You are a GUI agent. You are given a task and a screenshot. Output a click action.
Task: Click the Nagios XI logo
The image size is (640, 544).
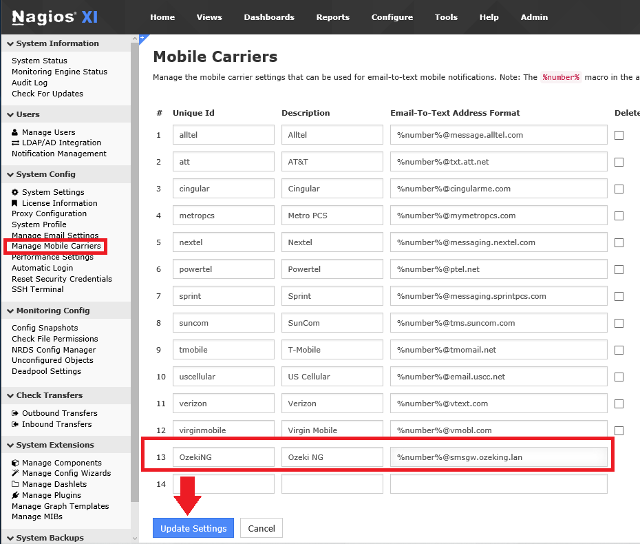(x=55, y=17)
